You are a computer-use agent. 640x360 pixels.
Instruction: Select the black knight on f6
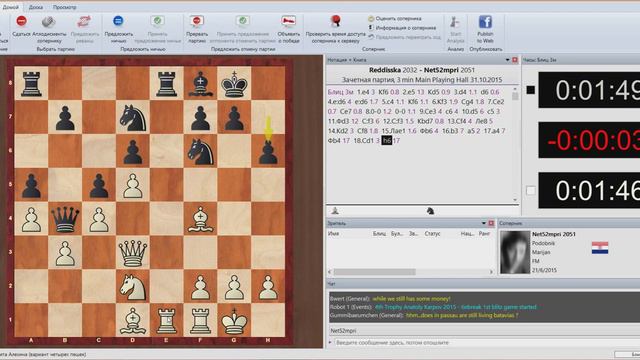pyautogui.click(x=200, y=151)
